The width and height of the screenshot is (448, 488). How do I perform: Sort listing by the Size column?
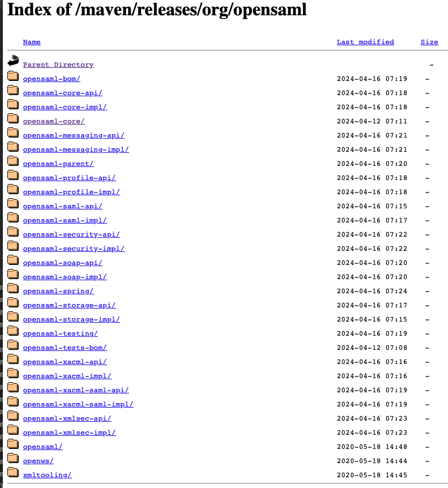click(429, 42)
